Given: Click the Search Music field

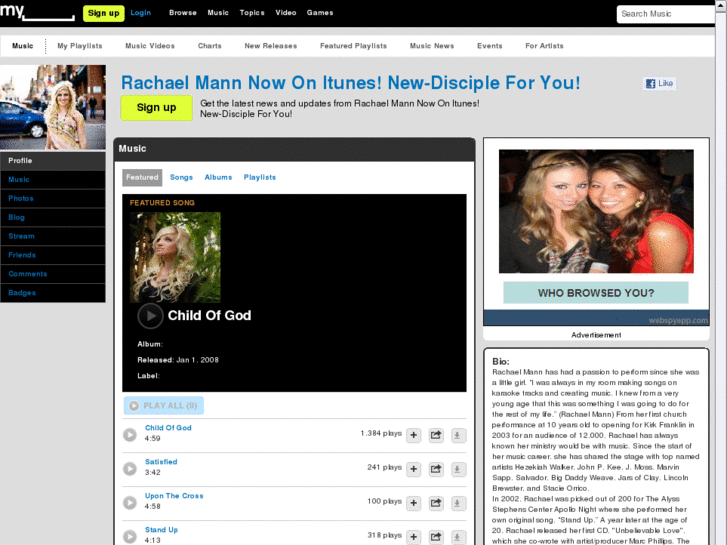Looking at the screenshot, I should (666, 14).
